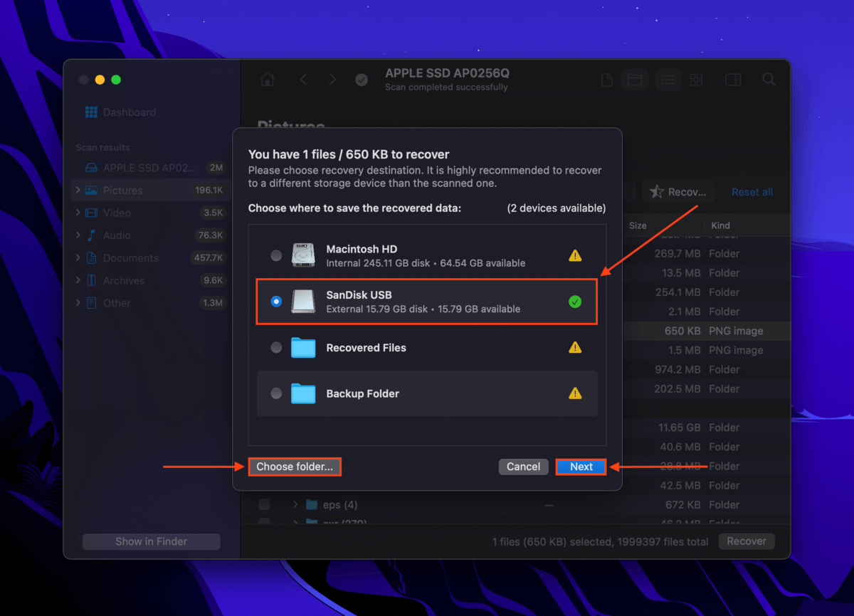This screenshot has width=854, height=616.
Task: Click the warning icon beside Macintosh HD
Action: tap(575, 255)
